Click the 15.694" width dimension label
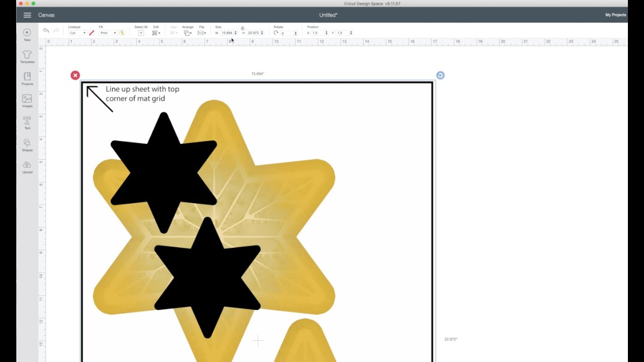Screen dimensions: 644x362 click(258, 74)
